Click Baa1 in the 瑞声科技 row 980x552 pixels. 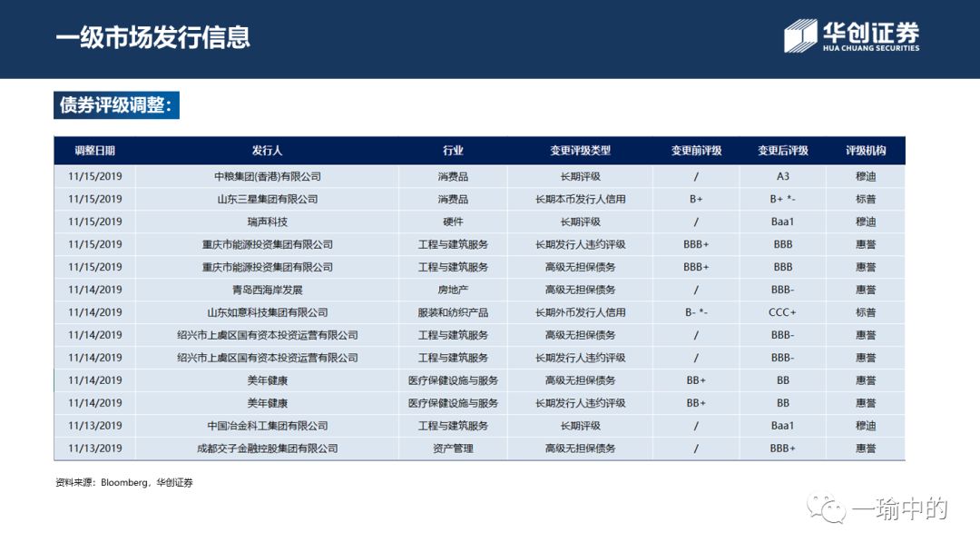(782, 222)
